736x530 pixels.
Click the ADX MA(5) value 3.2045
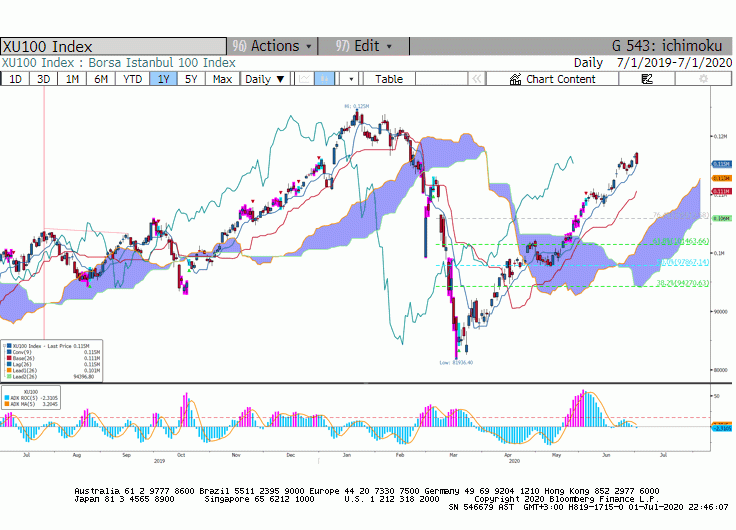pyautogui.click(x=49, y=404)
